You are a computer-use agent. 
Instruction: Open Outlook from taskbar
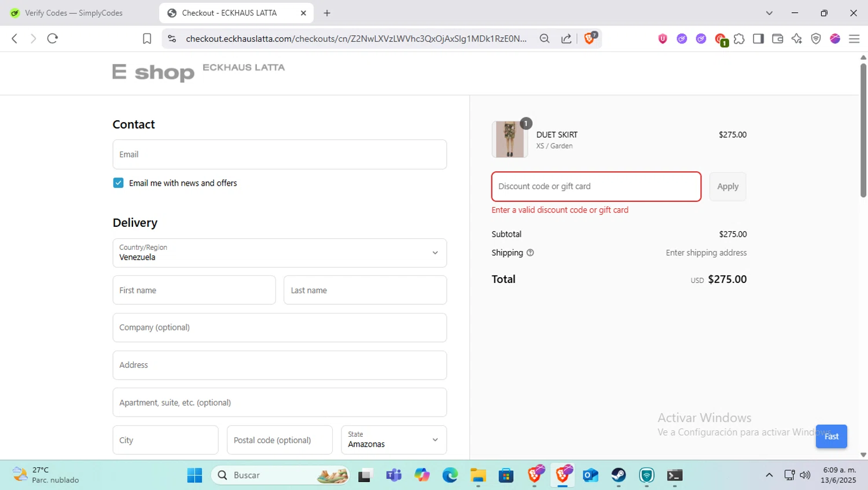point(590,475)
